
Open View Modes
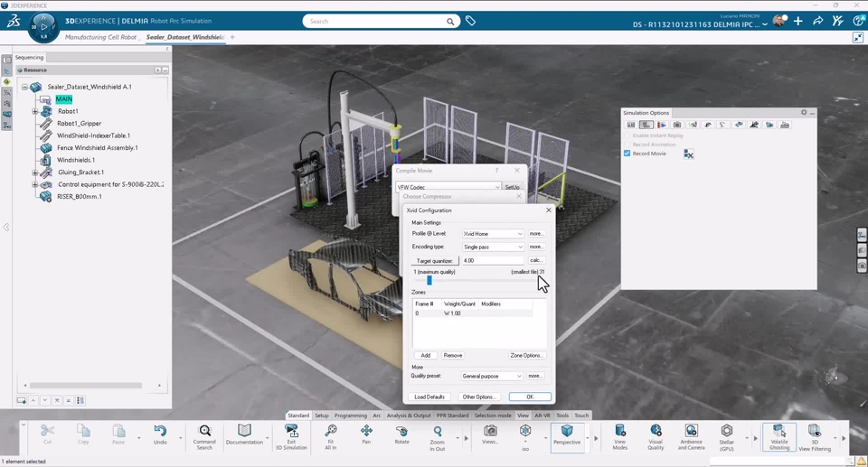coord(620,437)
